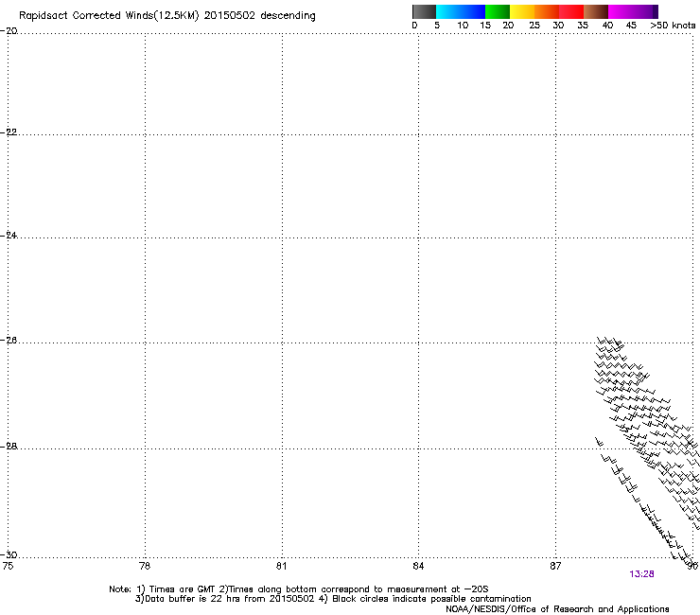
Task: Select the orange 25-30 knots color band
Action: pos(547,11)
